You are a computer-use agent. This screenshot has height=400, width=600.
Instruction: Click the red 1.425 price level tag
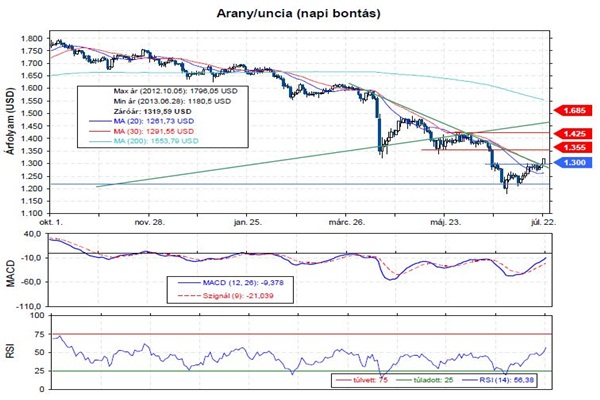573,133
